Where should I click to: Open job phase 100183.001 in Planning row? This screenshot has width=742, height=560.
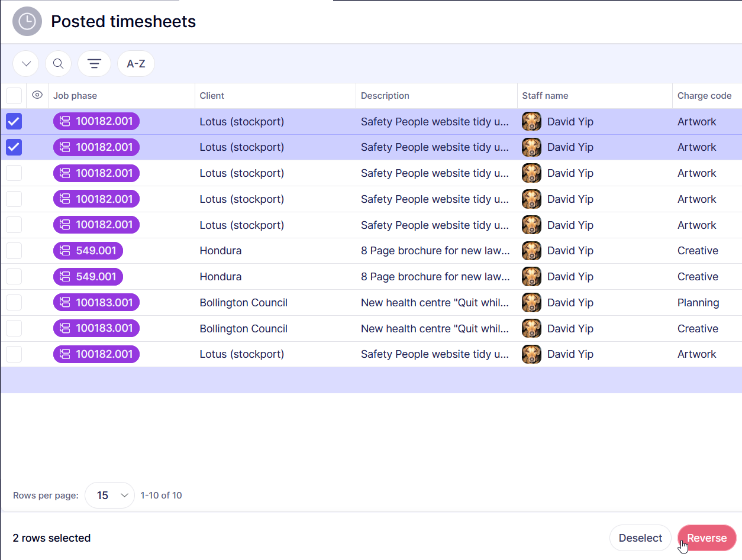click(96, 303)
